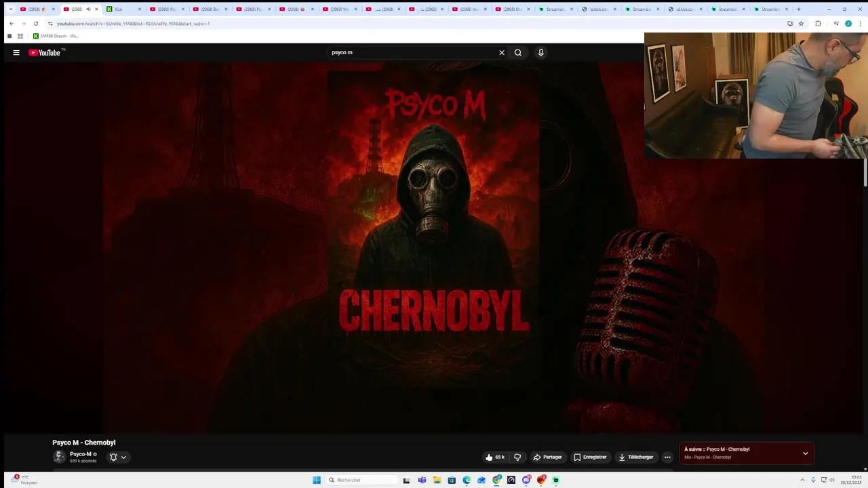
Task: Open Task View on the taskbar
Action: click(406, 480)
